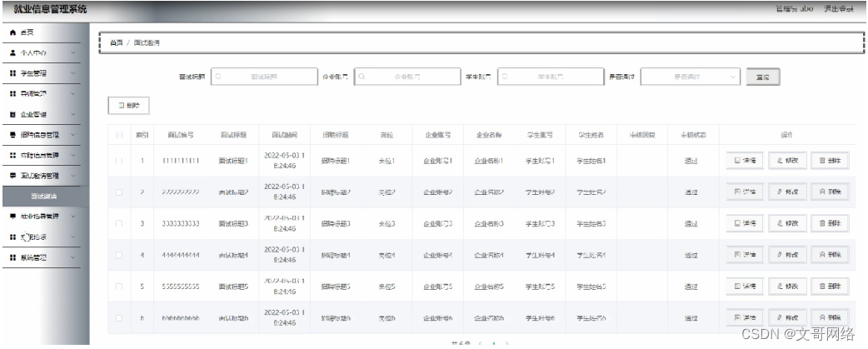Screen dimensions: 868x349
Task: Click 删除 for 面试标题3 row
Action: coord(830,223)
